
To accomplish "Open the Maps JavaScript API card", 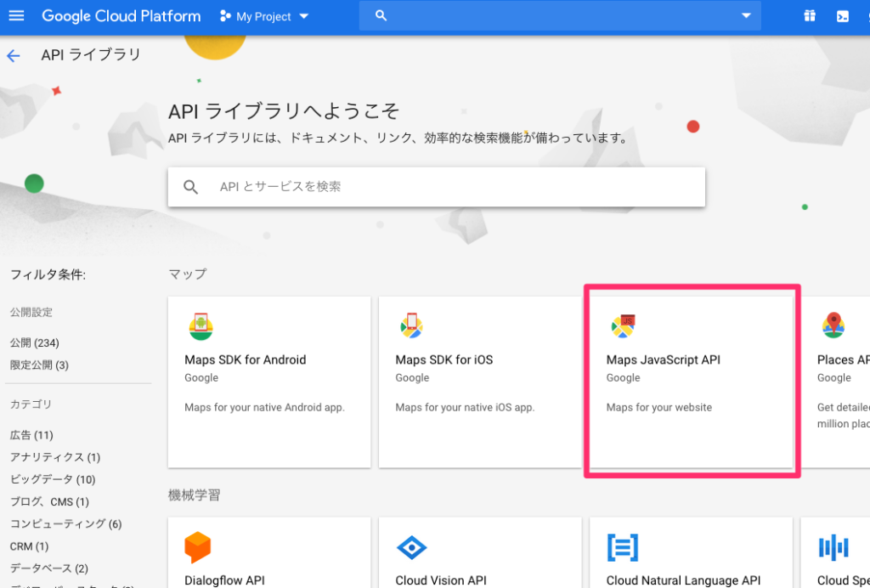I will (x=691, y=382).
